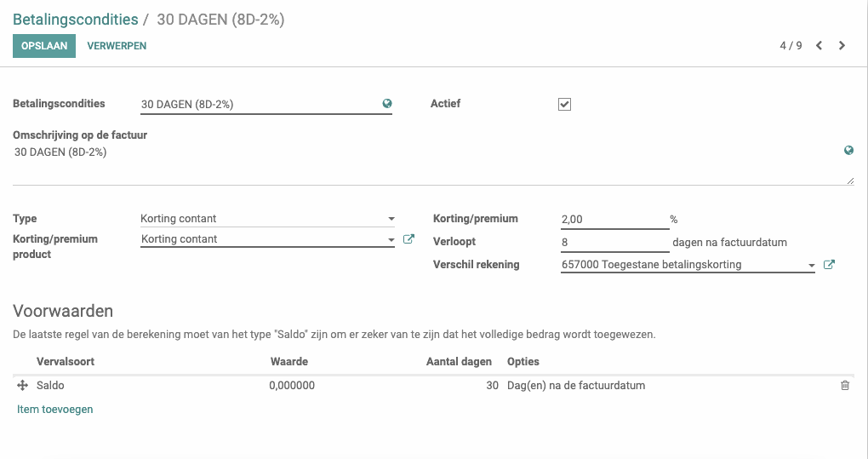Image resolution: width=868 pixels, height=459 pixels.
Task: Toggle the Actief checkbox
Action: point(564,104)
